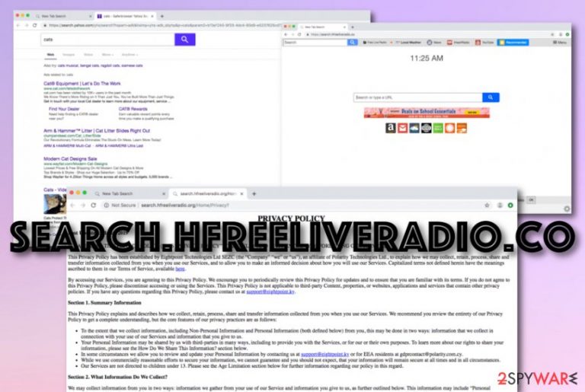585x392 pixels.
Task: Click the iHeartRadio toolbar shortcut
Action: point(458,43)
